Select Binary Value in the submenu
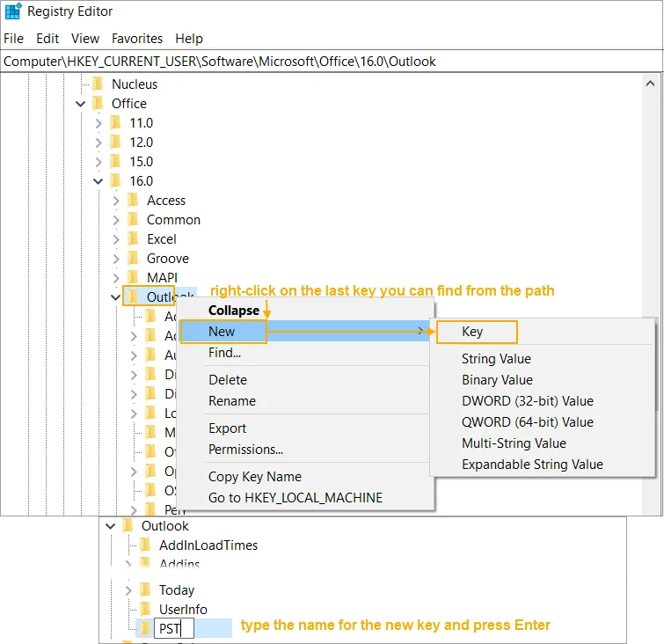The width and height of the screenshot is (664, 644). click(x=543, y=379)
